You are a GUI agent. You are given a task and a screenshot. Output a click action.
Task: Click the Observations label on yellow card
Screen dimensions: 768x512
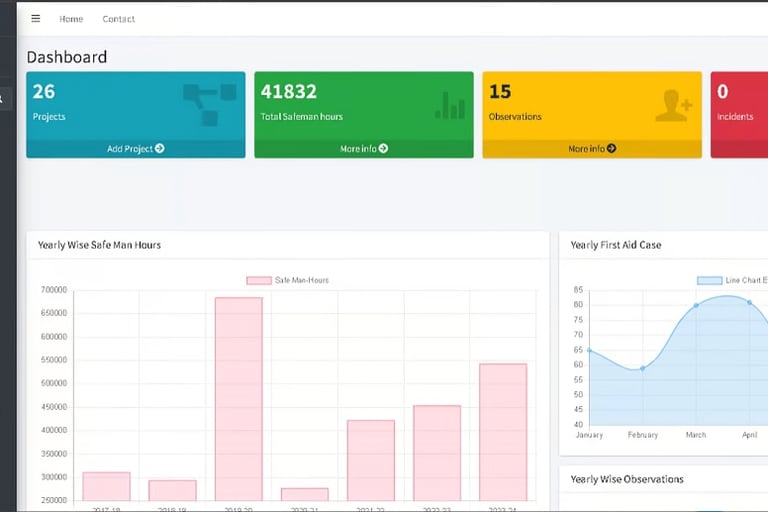point(515,117)
